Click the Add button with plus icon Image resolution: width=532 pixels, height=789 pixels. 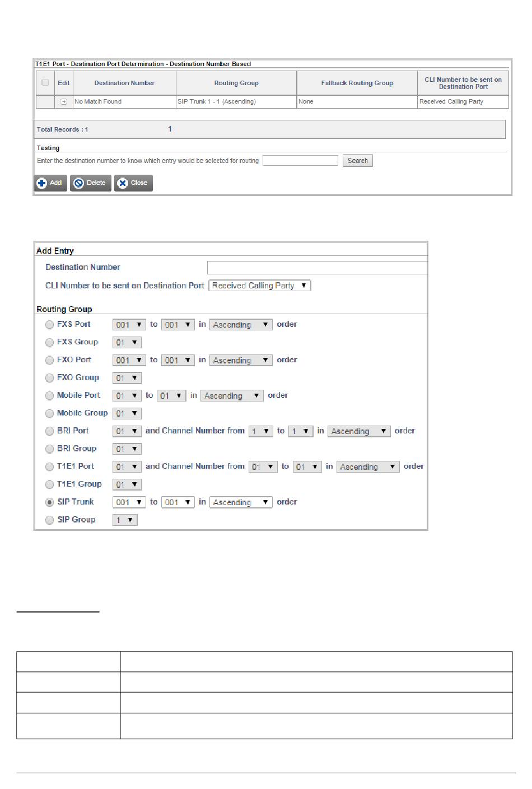(x=50, y=183)
